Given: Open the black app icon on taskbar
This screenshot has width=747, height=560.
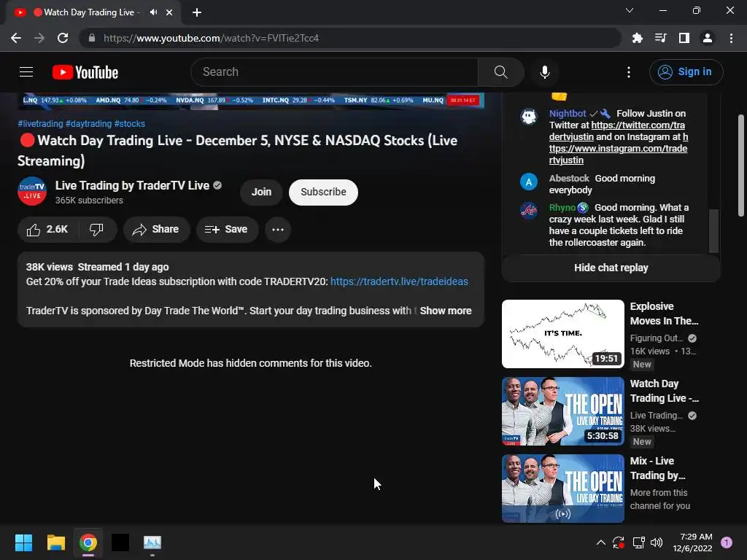Looking at the screenshot, I should point(120,542).
